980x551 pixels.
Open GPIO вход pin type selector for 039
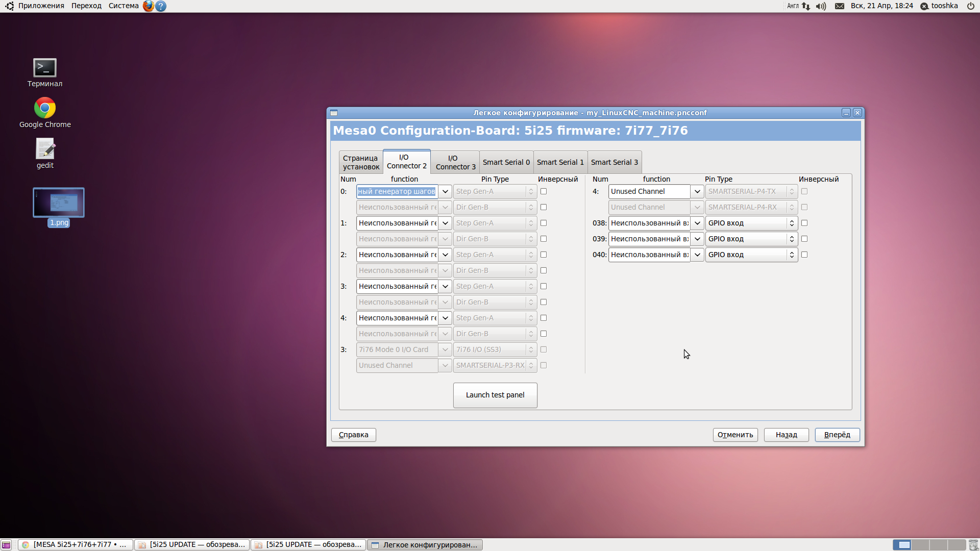click(x=792, y=239)
